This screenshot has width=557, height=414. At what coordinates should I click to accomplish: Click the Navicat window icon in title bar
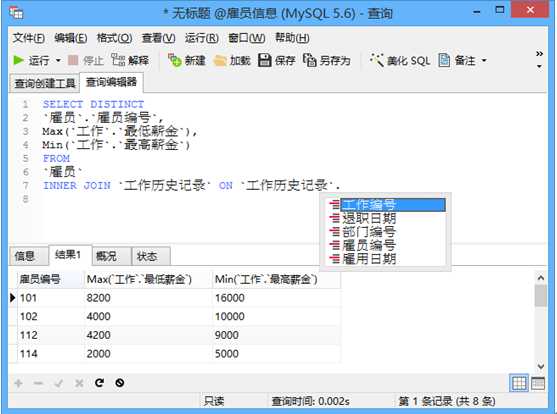(16, 13)
